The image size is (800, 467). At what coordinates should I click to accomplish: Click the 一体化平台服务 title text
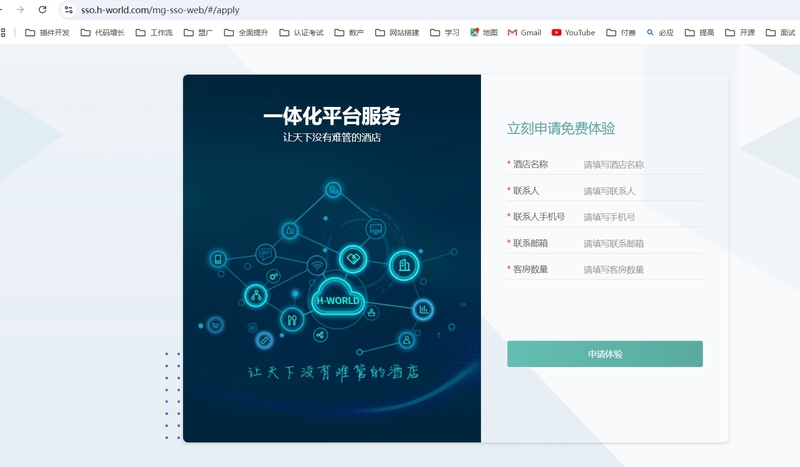(332, 116)
